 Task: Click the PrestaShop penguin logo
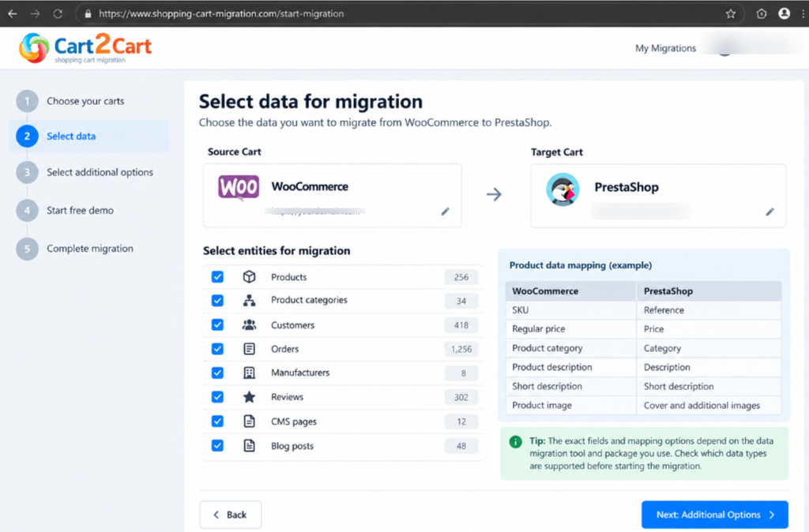[x=563, y=189]
